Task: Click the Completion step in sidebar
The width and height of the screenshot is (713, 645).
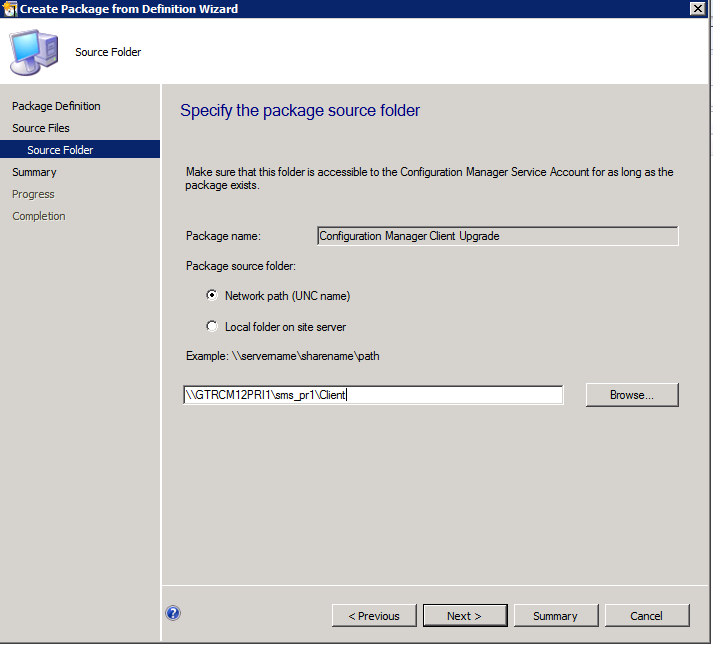Action: (39, 216)
